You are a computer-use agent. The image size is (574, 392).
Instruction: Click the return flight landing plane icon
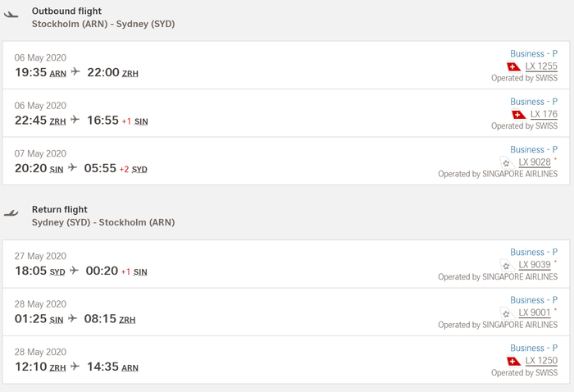tap(11, 213)
